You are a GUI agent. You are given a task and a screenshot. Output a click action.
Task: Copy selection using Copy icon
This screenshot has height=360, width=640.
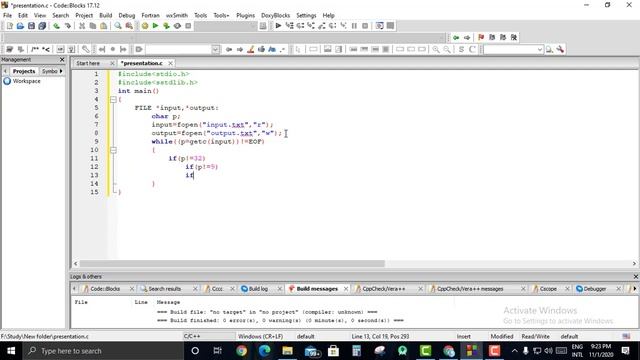tap(93, 26)
